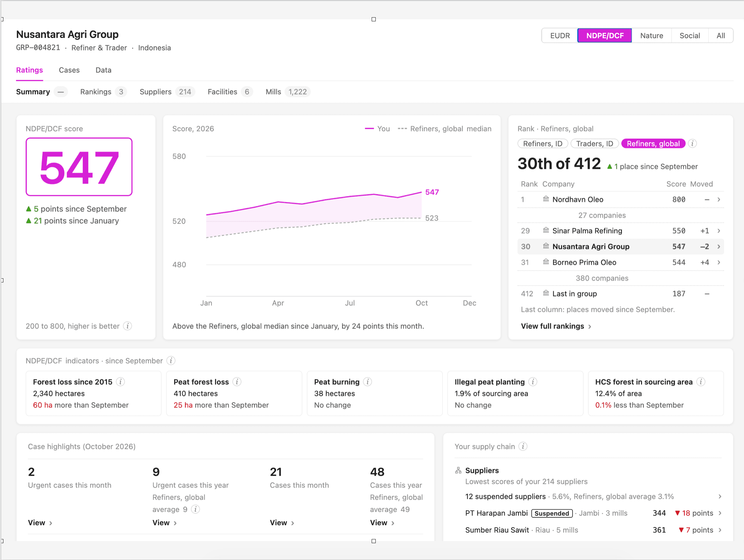Screen dimensions: 744x560
Task: Show info for Peat forest loss
Action: pos(237,382)
